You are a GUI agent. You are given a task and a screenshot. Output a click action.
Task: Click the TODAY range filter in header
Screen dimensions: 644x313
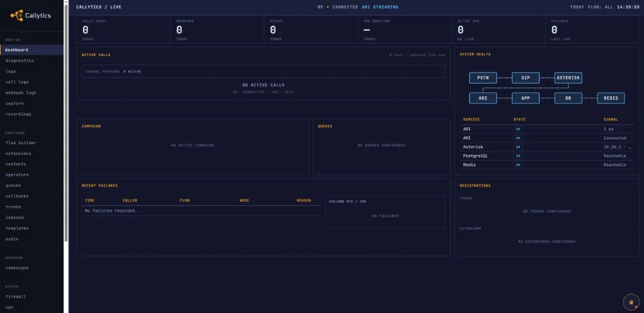576,7
